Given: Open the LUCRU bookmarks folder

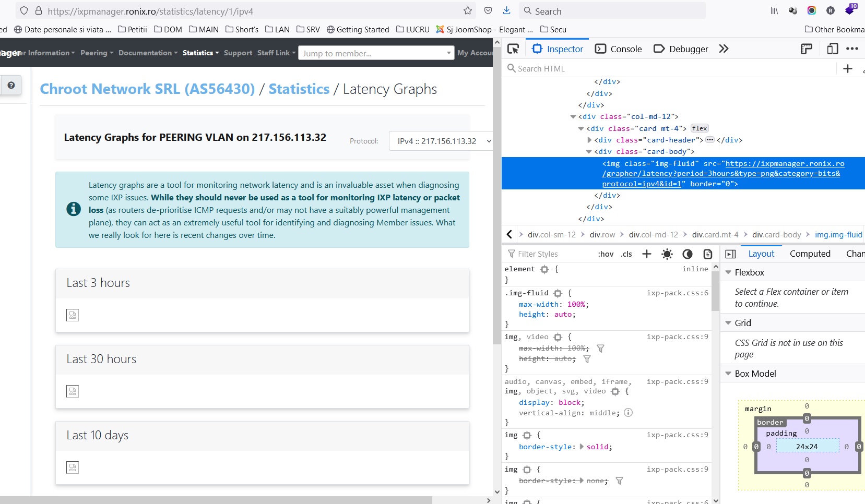Looking at the screenshot, I should pyautogui.click(x=412, y=29).
